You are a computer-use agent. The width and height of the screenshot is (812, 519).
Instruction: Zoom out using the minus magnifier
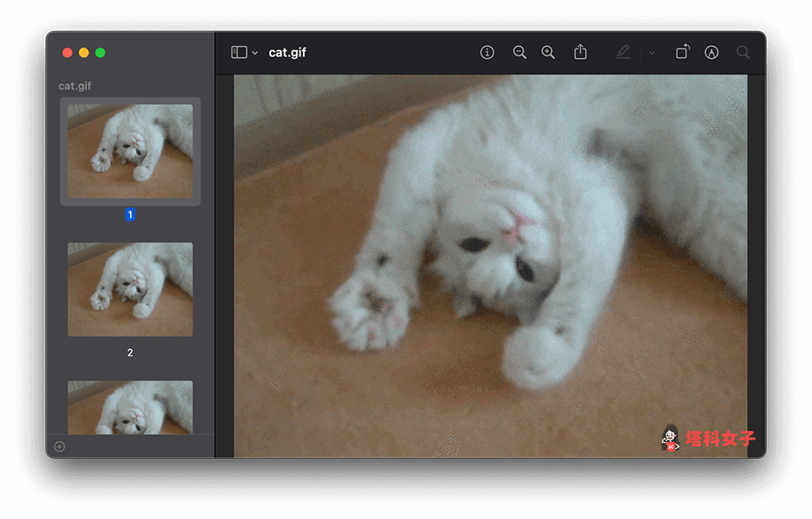pos(519,52)
